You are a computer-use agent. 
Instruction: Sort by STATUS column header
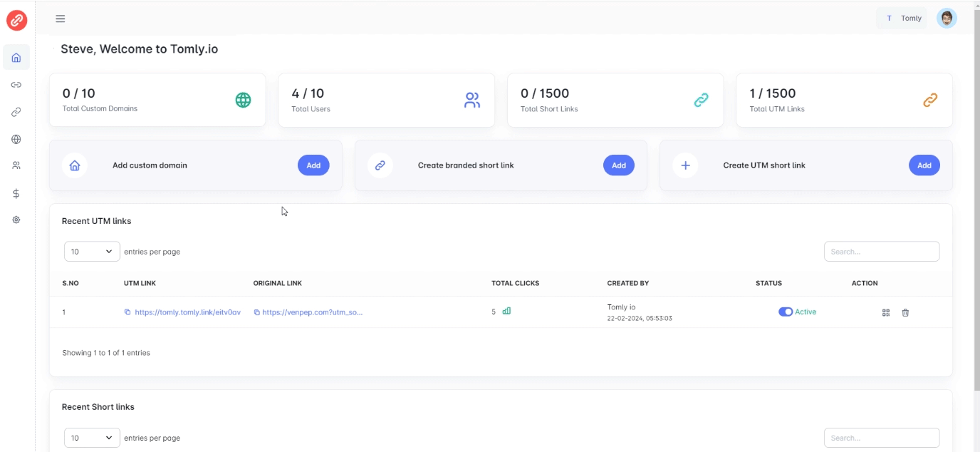769,283
